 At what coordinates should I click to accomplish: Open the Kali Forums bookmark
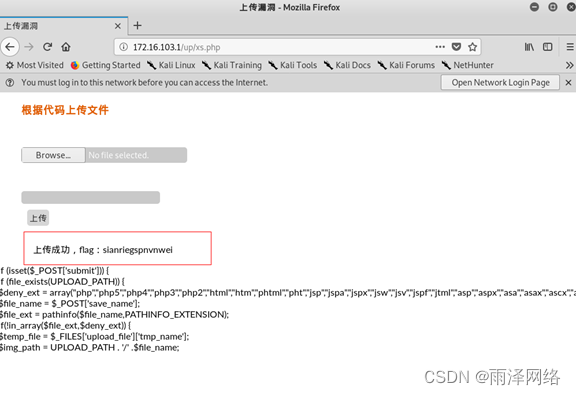[x=406, y=65]
